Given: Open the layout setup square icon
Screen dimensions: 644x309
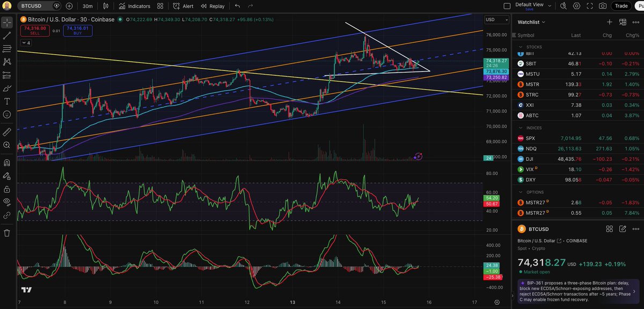Looking at the screenshot, I should pyautogui.click(x=507, y=6).
